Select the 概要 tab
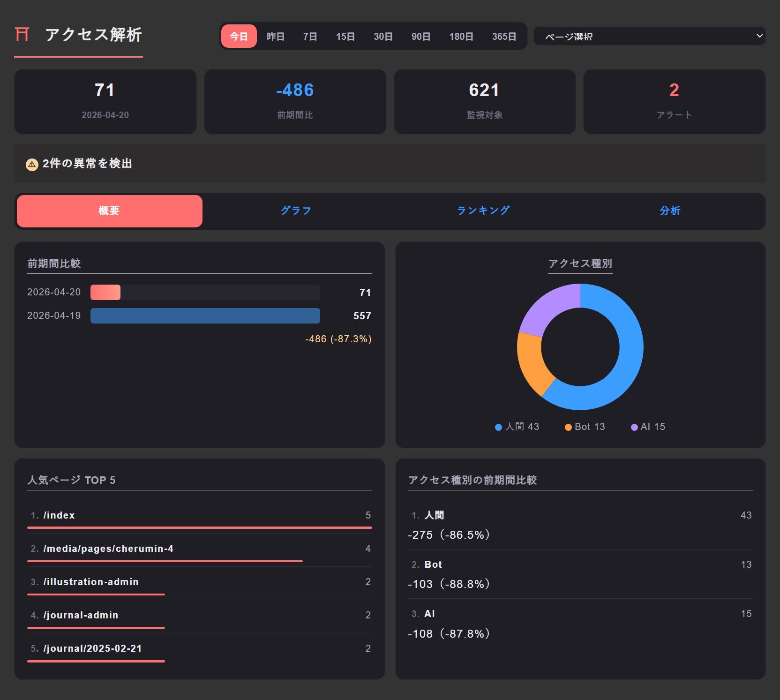Screen dimensions: 780x700 coord(109,211)
